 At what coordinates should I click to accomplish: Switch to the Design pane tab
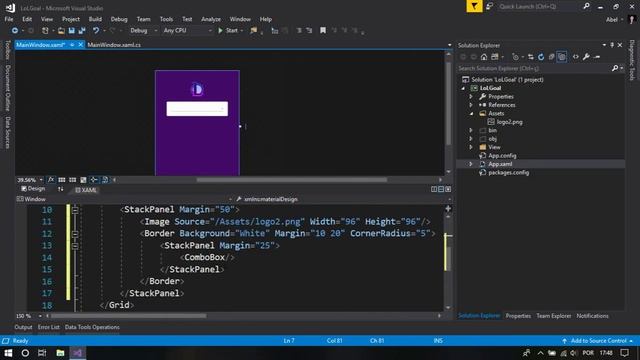pyautogui.click(x=33, y=189)
